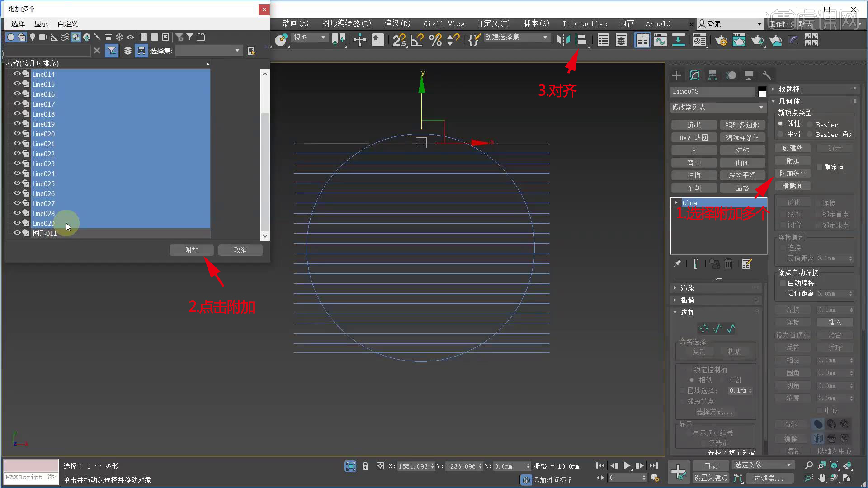868x488 pixels.
Task: Expand the Line entry in modifier stack
Action: point(676,202)
